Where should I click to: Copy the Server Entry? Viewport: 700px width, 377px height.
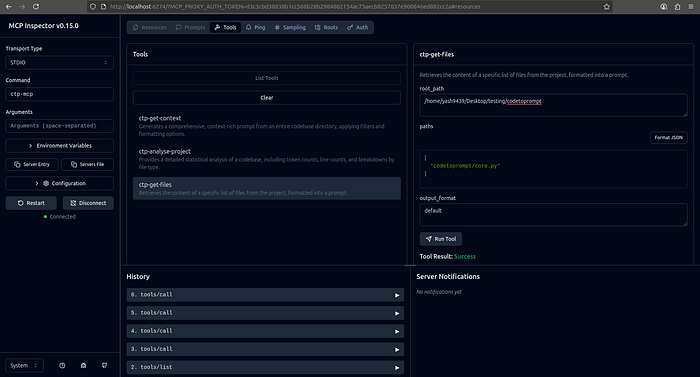click(32, 164)
